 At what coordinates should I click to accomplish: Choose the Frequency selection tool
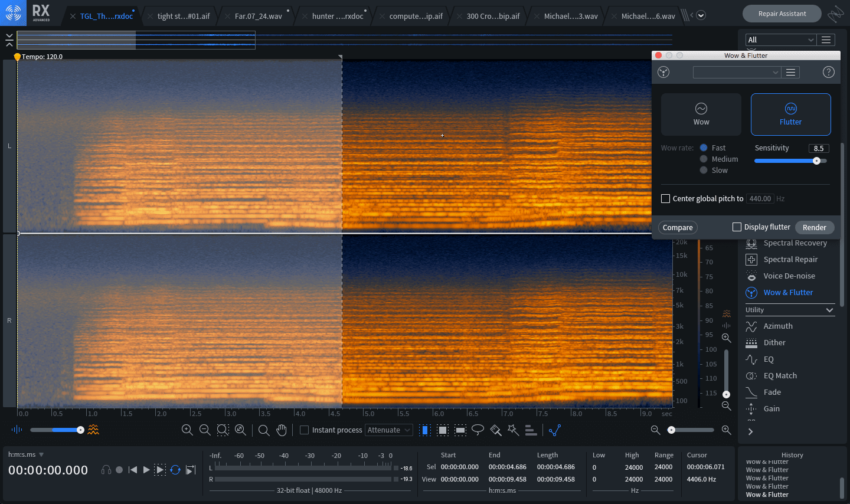460,430
